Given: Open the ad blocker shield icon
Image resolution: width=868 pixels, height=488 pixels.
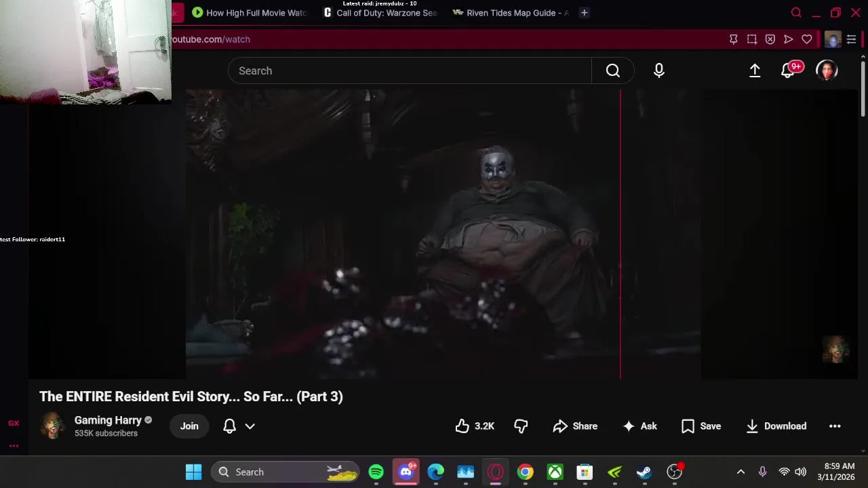Looking at the screenshot, I should [x=770, y=39].
